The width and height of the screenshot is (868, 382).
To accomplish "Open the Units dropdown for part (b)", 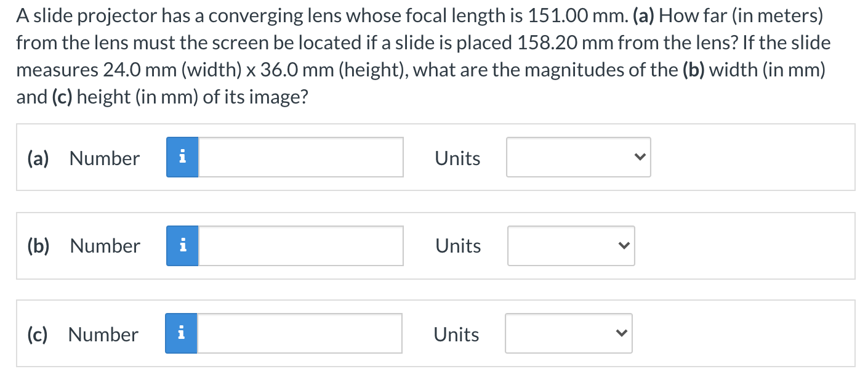I will (x=570, y=245).
